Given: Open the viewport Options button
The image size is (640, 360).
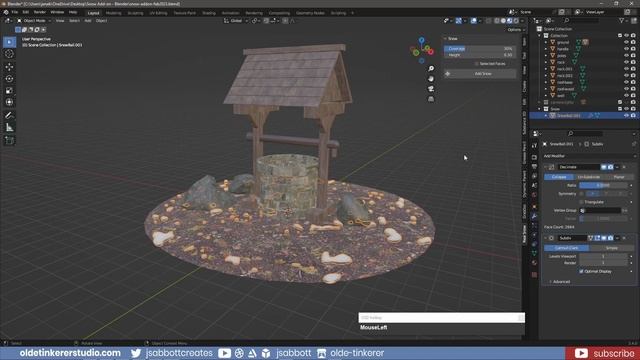Looking at the screenshot, I should 515,30.
